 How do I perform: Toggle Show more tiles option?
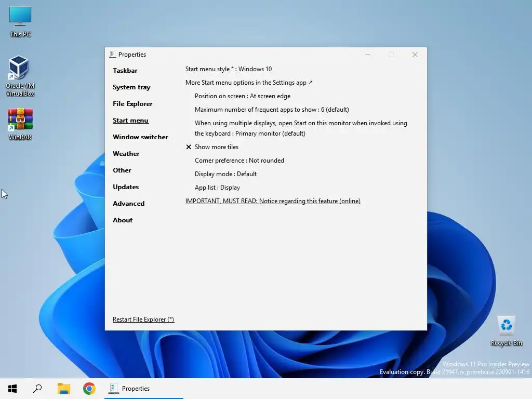tap(212, 147)
